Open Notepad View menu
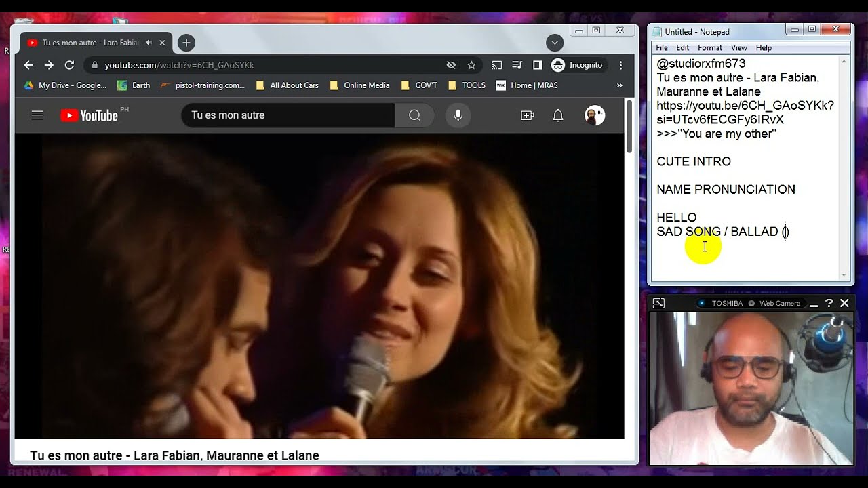 [x=739, y=48]
